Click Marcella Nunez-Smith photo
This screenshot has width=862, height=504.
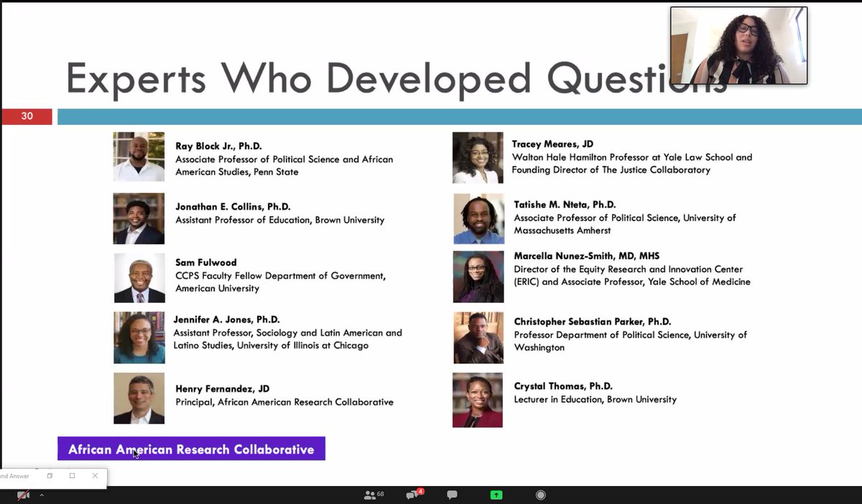click(x=478, y=276)
